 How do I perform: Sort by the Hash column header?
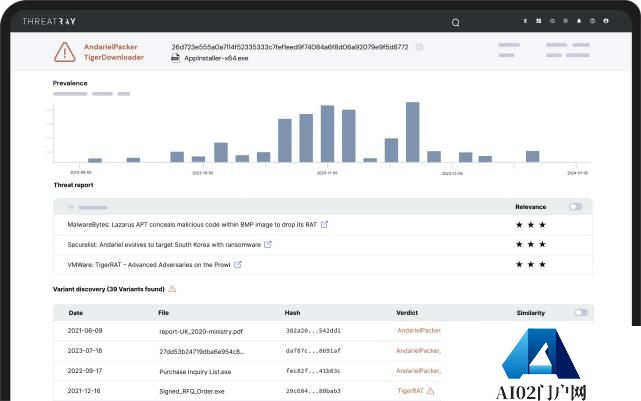pos(292,313)
